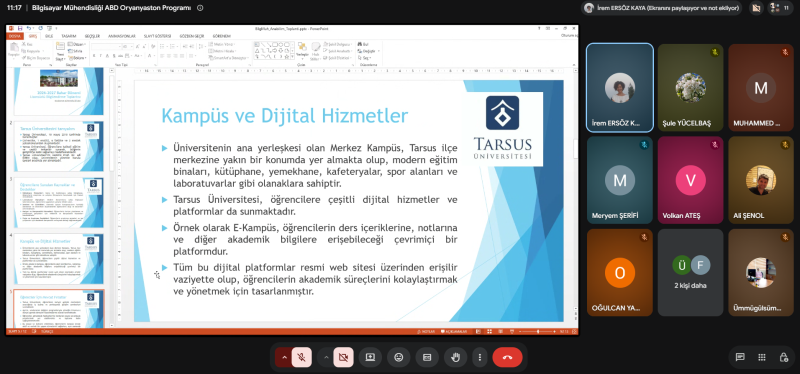Open Hızlı Stiller quick styles
Image resolution: width=800 pixels, height=374 pixels.
315,51
